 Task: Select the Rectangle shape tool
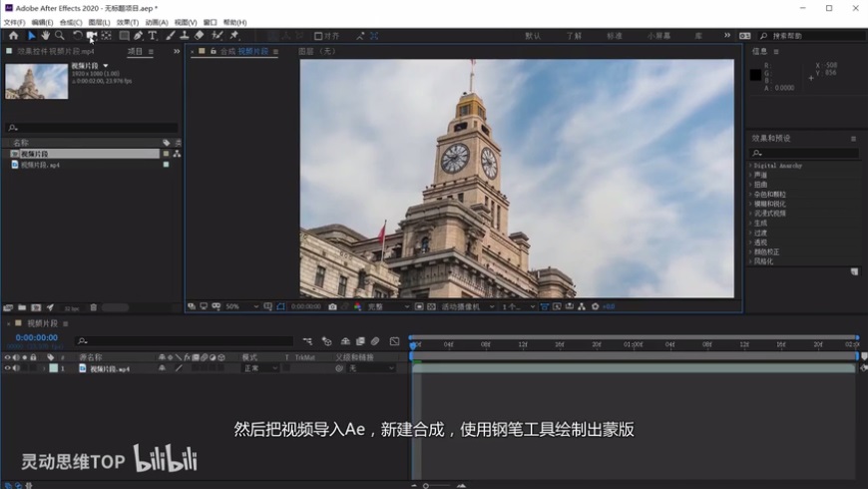pos(124,36)
